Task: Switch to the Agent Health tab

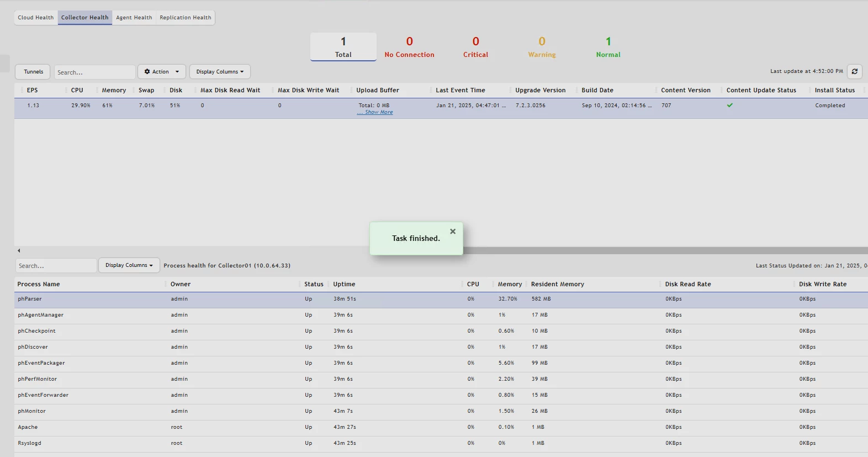Action: tap(134, 18)
